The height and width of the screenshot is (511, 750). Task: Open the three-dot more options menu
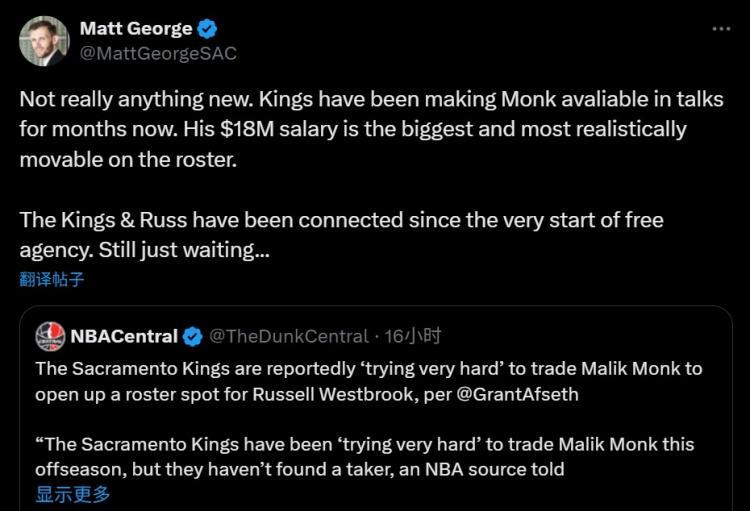coord(721,29)
